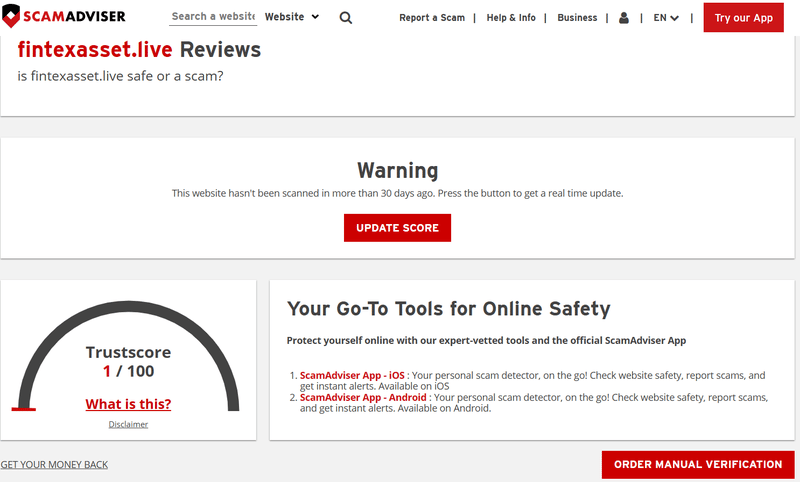Click ORDER MANUAL VERIFICATION button
The image size is (800, 482).
pyautogui.click(x=698, y=464)
